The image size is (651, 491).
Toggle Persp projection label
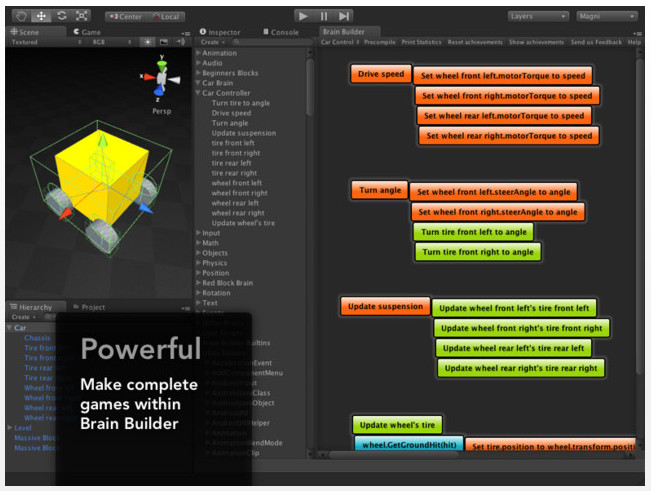[x=162, y=111]
